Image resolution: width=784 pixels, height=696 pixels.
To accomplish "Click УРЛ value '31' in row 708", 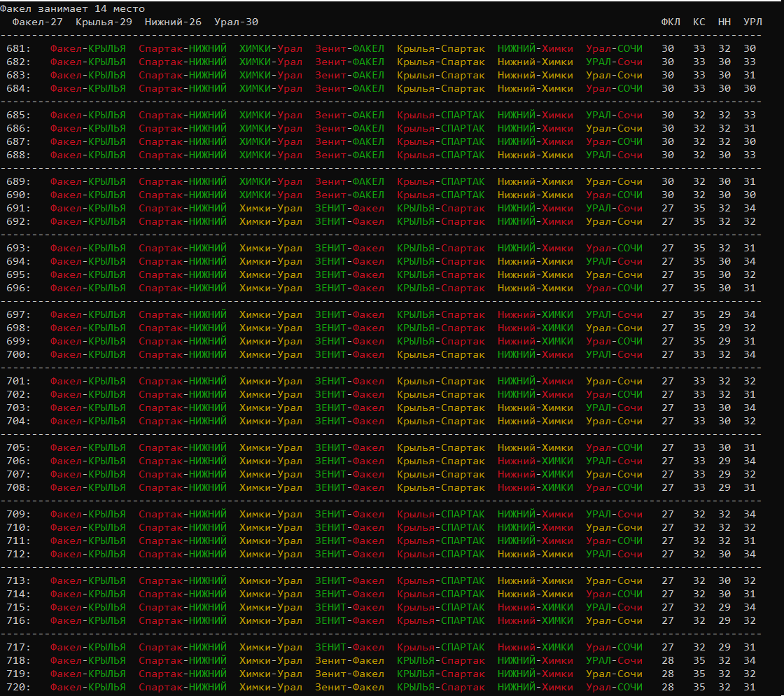I will click(750, 487).
